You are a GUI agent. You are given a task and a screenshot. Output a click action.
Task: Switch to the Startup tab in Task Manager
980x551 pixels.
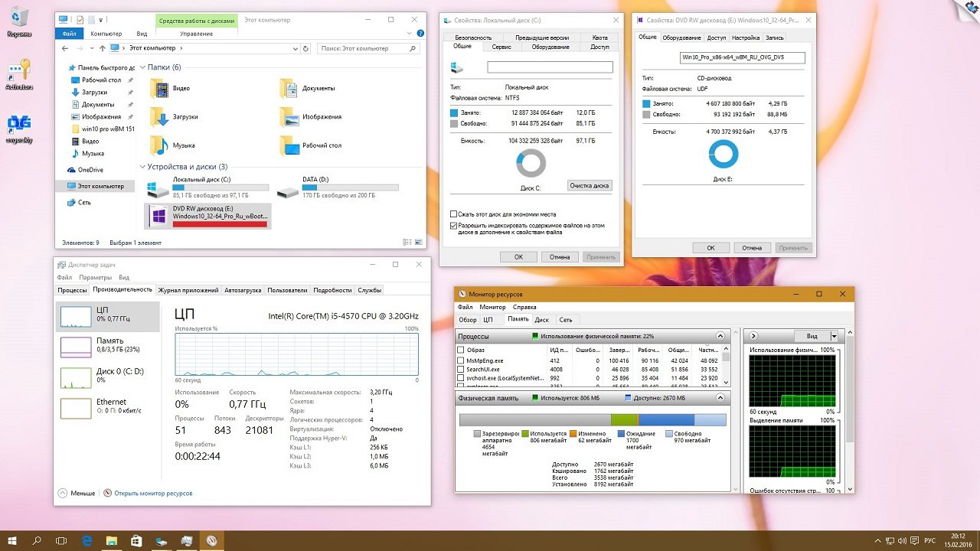point(243,290)
